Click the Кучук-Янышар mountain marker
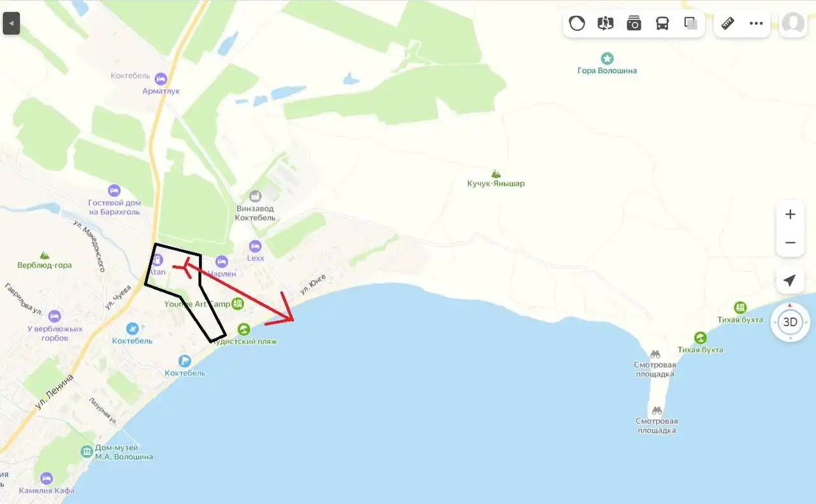 click(495, 173)
